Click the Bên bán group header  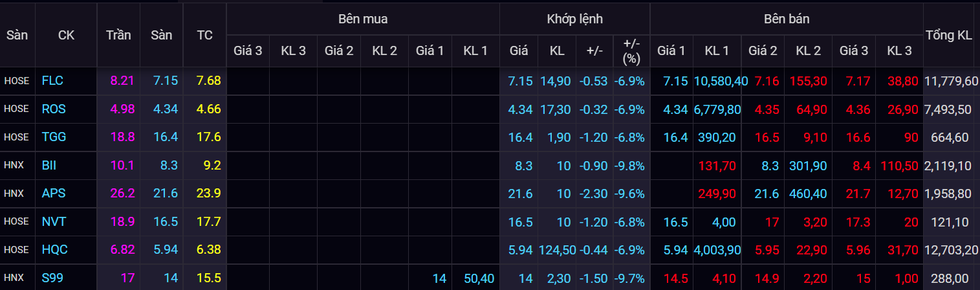coord(786,19)
